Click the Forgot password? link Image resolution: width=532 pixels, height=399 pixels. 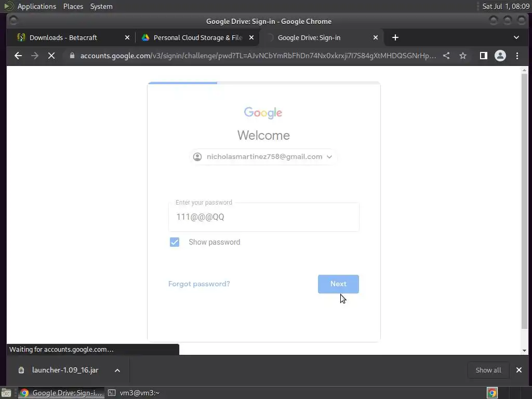point(199,284)
